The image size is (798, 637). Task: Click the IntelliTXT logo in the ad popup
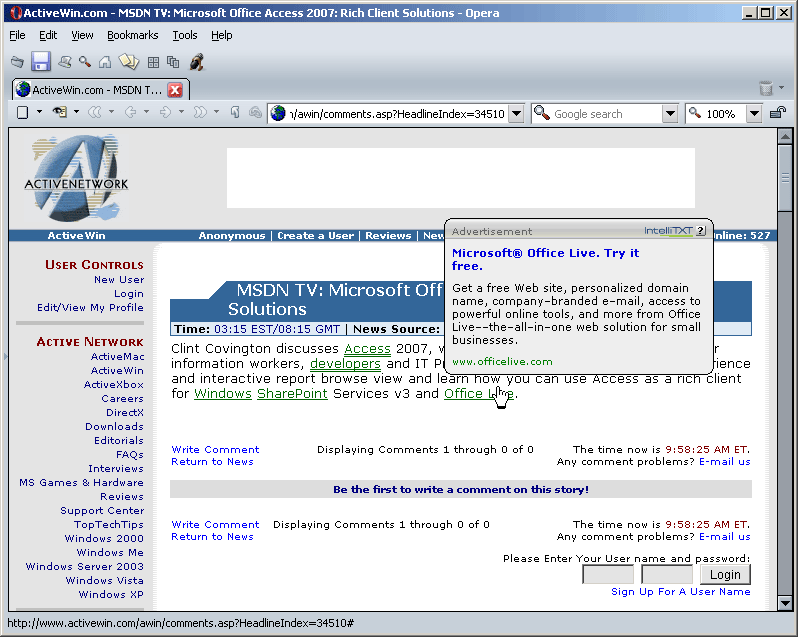(x=668, y=230)
